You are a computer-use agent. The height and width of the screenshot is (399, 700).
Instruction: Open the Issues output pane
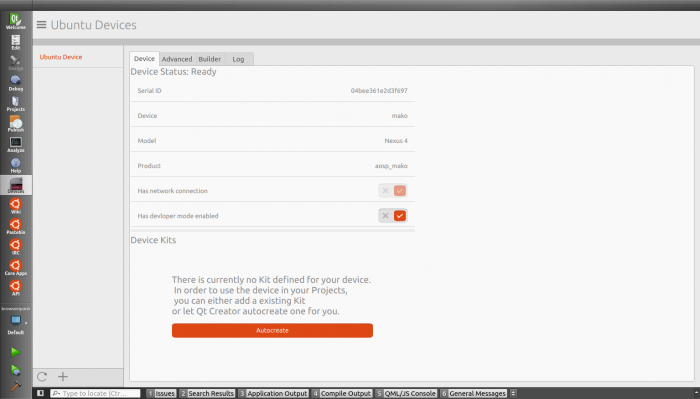pos(161,393)
